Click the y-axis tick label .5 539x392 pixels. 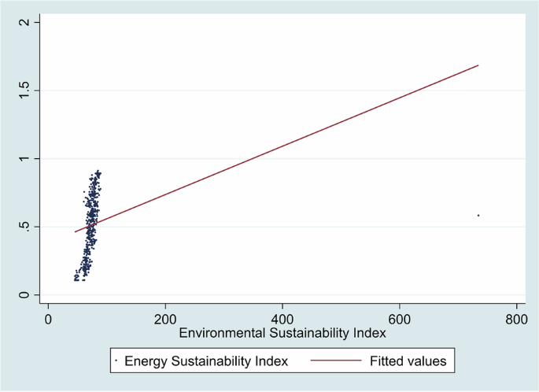[x=25, y=227]
